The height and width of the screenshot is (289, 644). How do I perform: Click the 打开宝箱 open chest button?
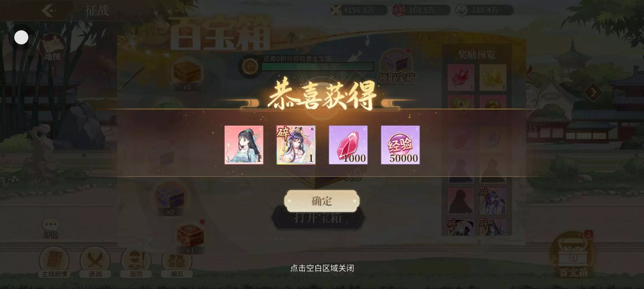(x=318, y=218)
